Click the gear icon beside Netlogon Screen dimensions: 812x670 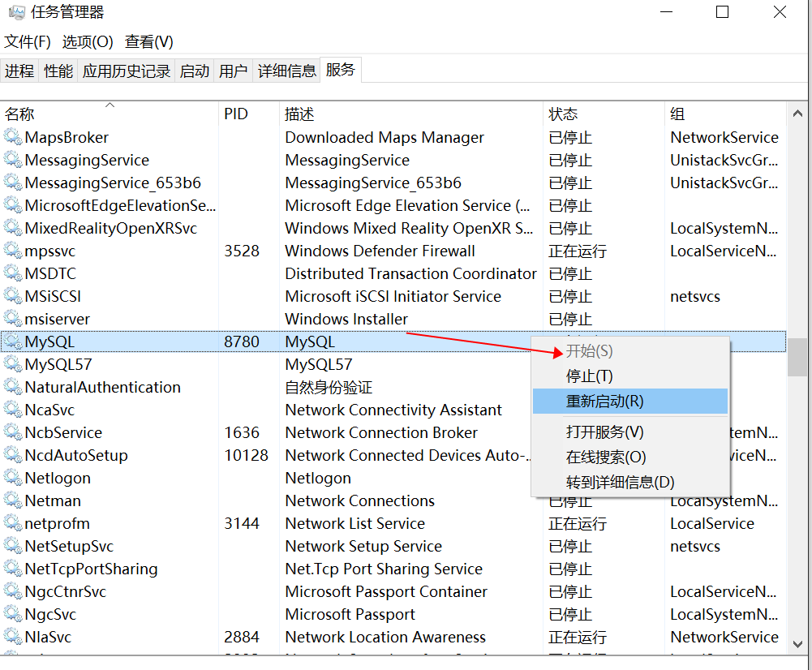pyautogui.click(x=12, y=478)
